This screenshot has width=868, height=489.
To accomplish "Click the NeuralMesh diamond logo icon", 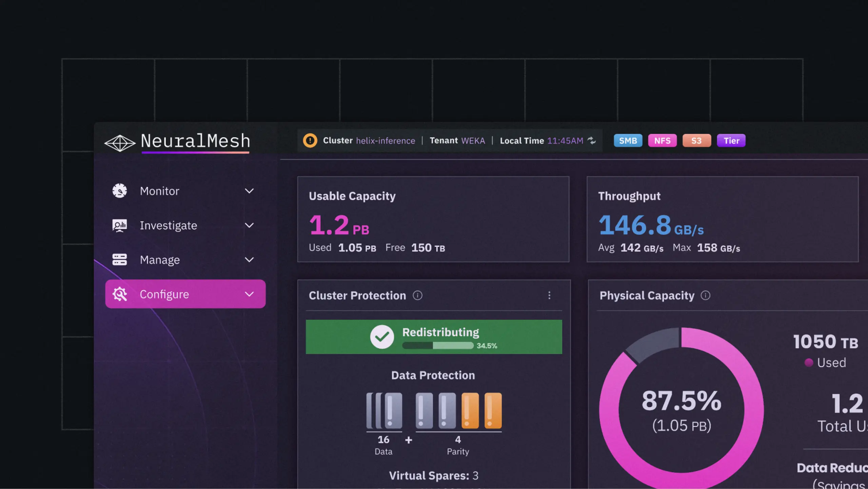I will 120,143.
